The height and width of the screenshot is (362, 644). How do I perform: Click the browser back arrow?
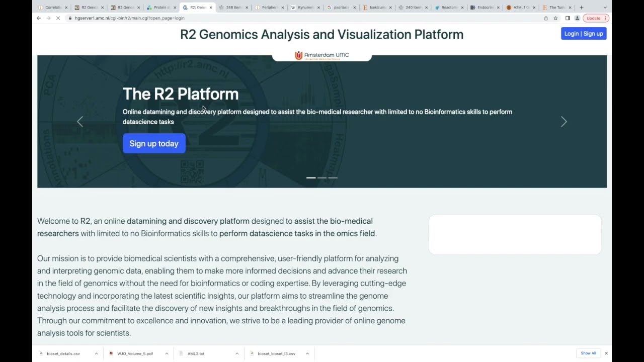(39, 18)
